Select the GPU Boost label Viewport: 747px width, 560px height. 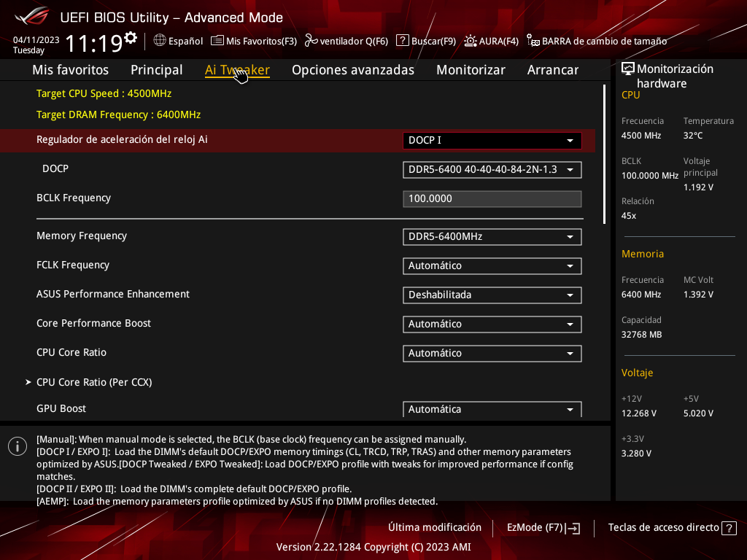pos(61,408)
